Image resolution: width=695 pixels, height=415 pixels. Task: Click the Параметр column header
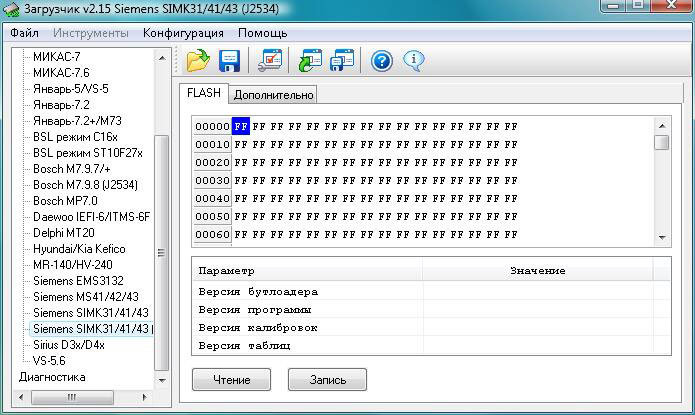[x=227, y=270]
